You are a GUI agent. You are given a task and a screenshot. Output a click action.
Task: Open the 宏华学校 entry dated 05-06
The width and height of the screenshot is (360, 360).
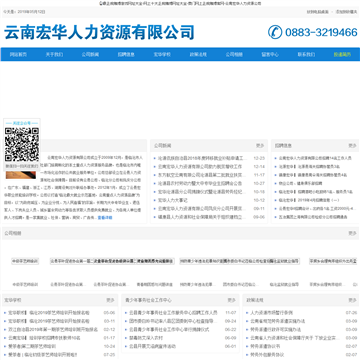[49, 313]
